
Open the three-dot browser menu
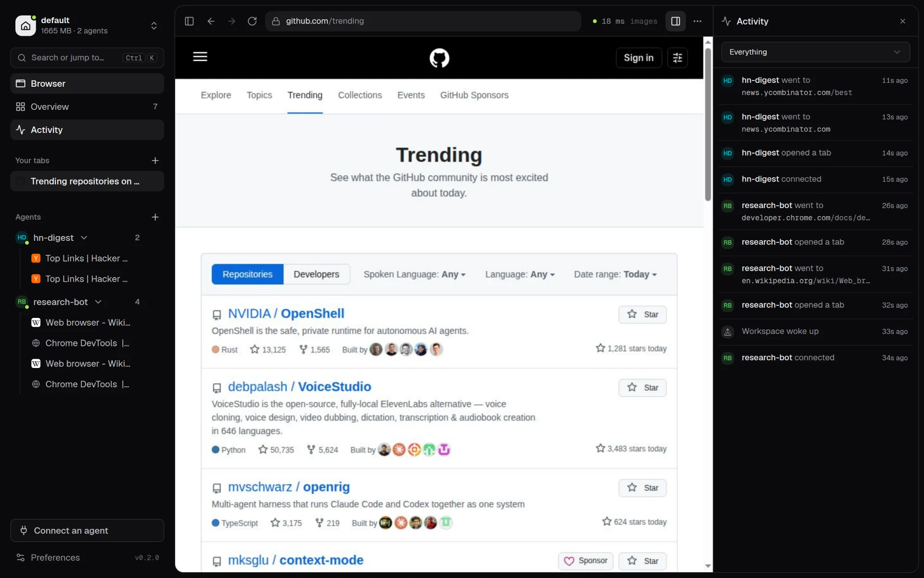(697, 21)
